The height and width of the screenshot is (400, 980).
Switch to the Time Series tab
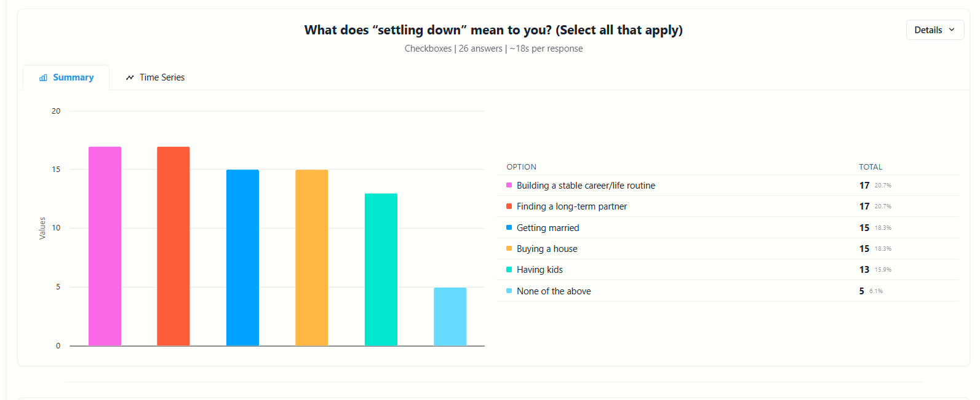(x=155, y=77)
